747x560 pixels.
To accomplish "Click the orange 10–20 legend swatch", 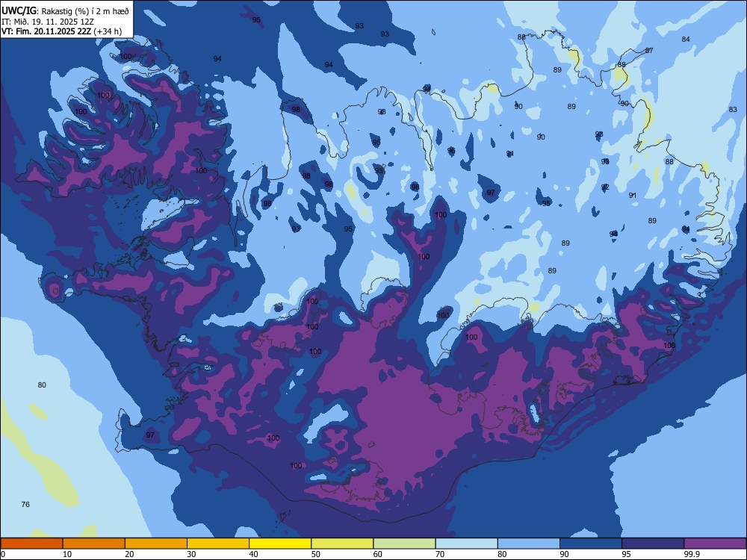I will [x=94, y=544].
